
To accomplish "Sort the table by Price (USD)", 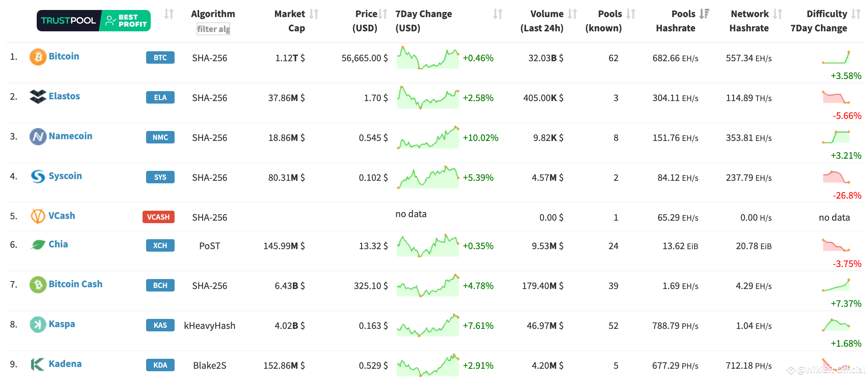I will coord(383,14).
